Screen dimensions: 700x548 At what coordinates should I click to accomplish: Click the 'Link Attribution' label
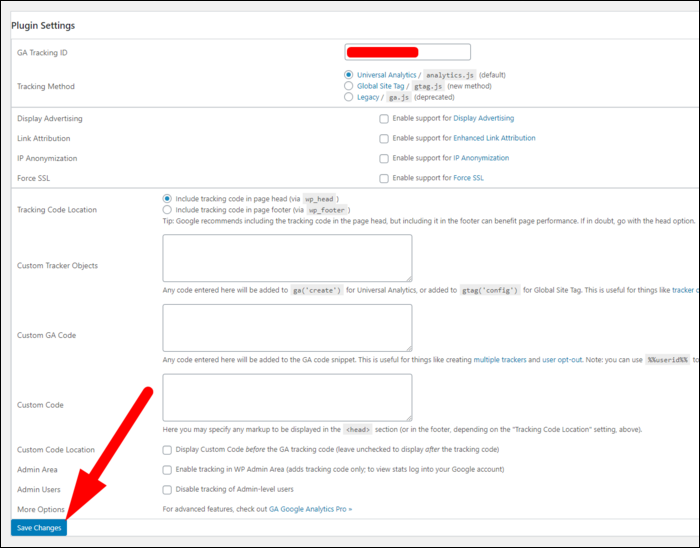click(x=43, y=138)
